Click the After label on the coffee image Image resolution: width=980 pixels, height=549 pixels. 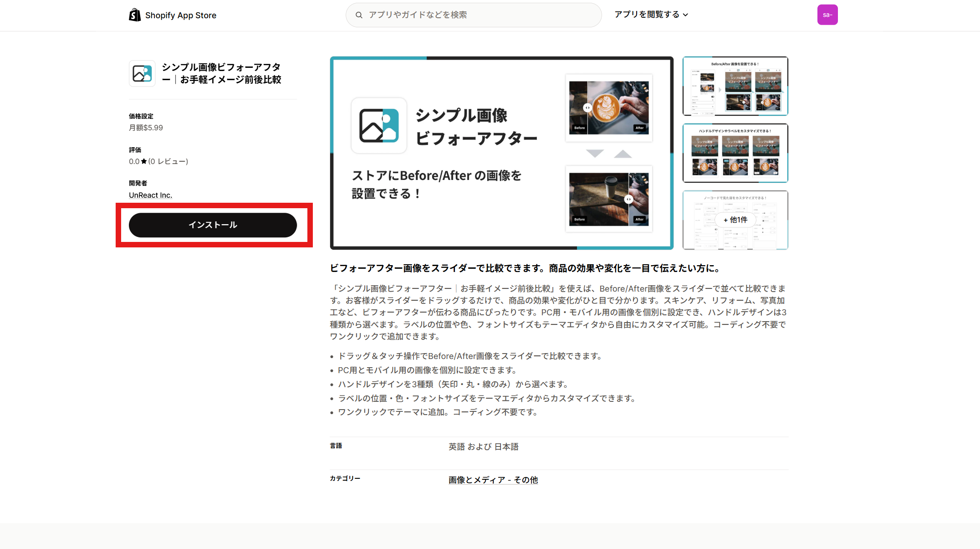point(639,128)
